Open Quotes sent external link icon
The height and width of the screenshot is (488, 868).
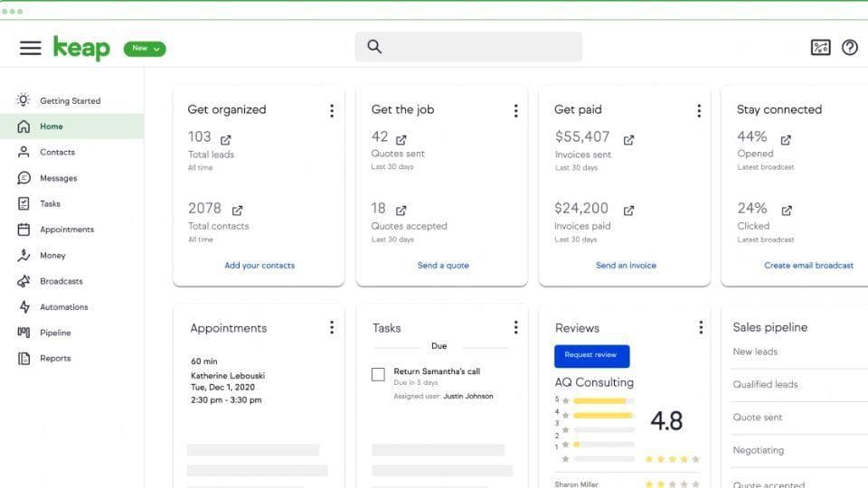[401, 139]
